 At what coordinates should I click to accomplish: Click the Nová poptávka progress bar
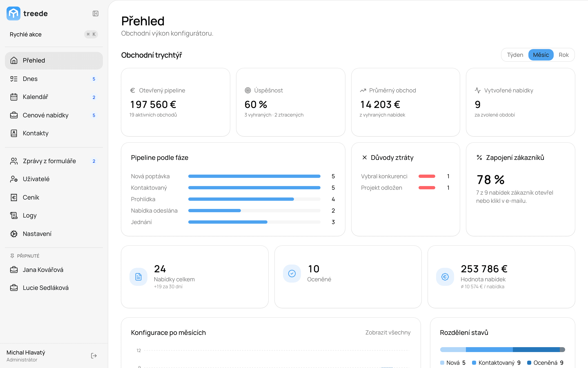tap(254, 176)
